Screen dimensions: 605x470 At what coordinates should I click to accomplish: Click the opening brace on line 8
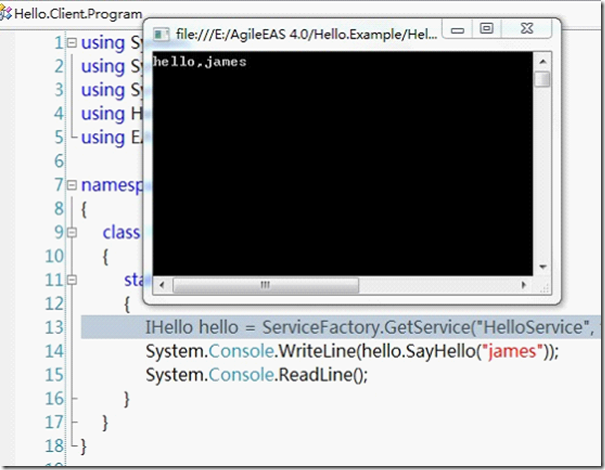84,210
